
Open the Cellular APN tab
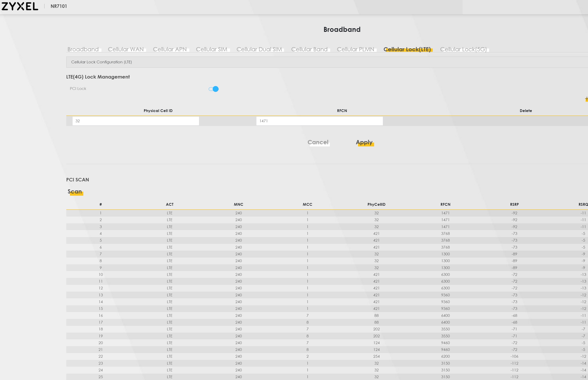tap(170, 49)
